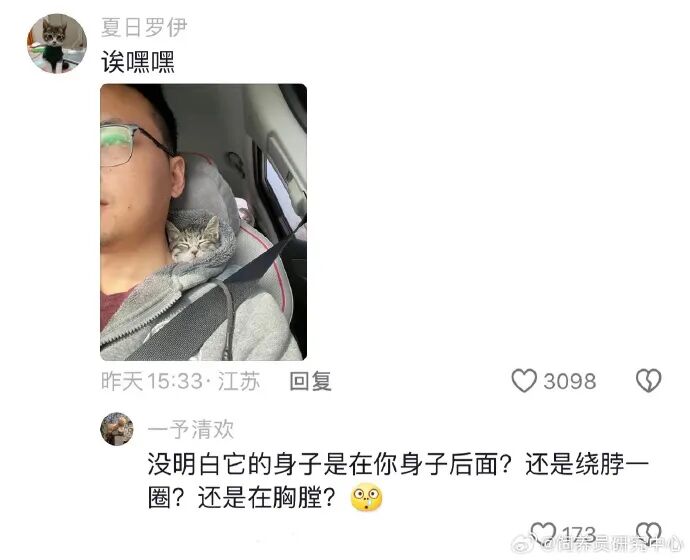Open 一予清欢's small profile avatar

click(117, 428)
